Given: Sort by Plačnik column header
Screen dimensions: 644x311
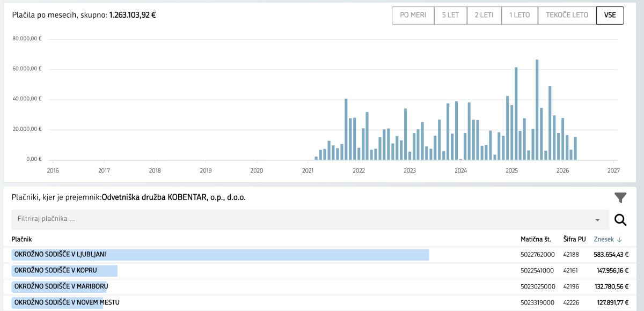Looking at the screenshot, I should point(23,239).
